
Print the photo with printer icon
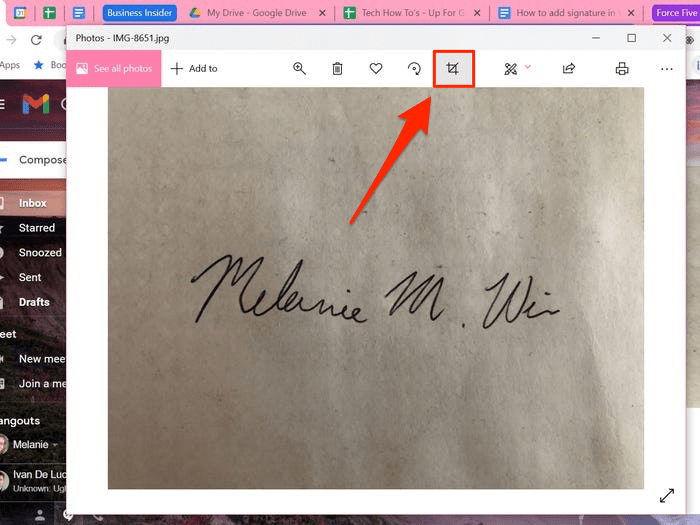(x=622, y=69)
